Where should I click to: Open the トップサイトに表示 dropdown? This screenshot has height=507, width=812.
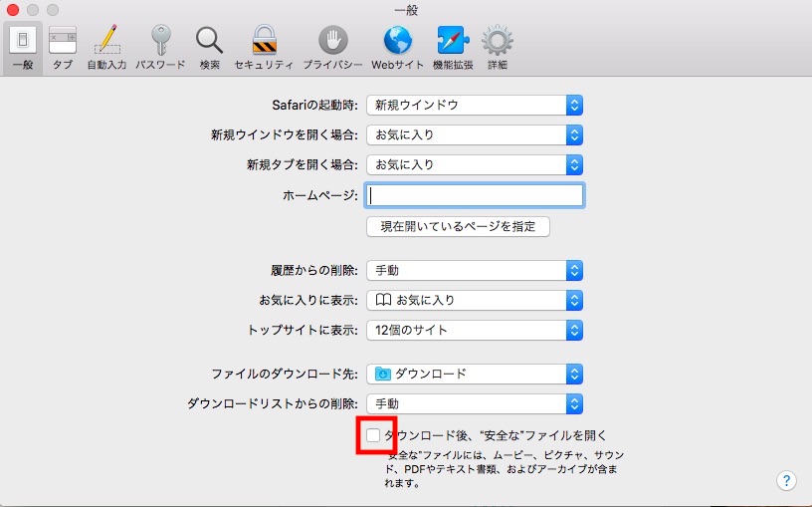[x=475, y=331]
